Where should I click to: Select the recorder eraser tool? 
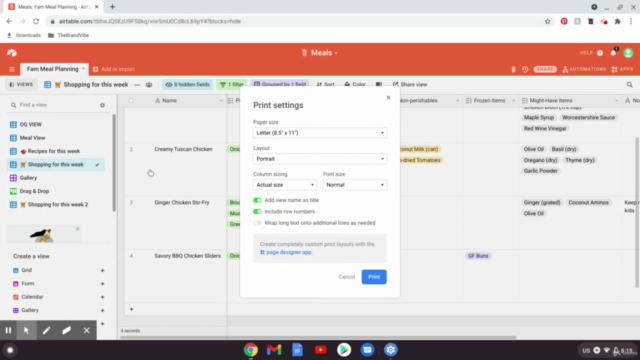(67, 330)
